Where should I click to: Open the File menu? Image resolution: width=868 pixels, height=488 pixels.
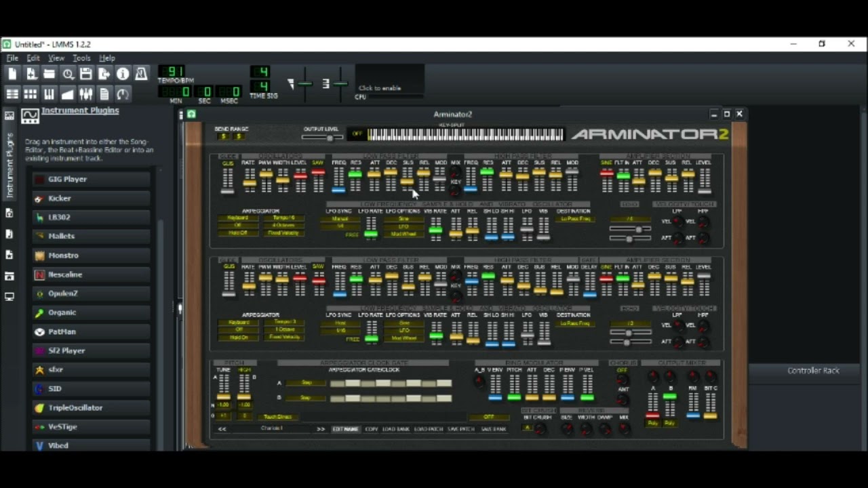pos(12,58)
